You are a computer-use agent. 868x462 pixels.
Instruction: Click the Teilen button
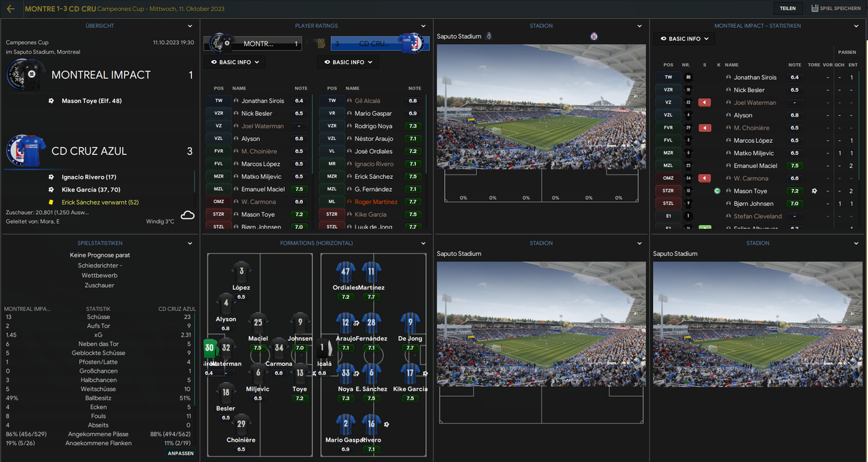787,9
